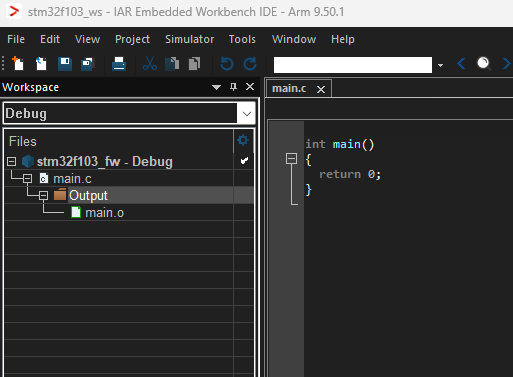Open the Edit menu
Viewport: 513px width, 377px height.
tap(50, 39)
